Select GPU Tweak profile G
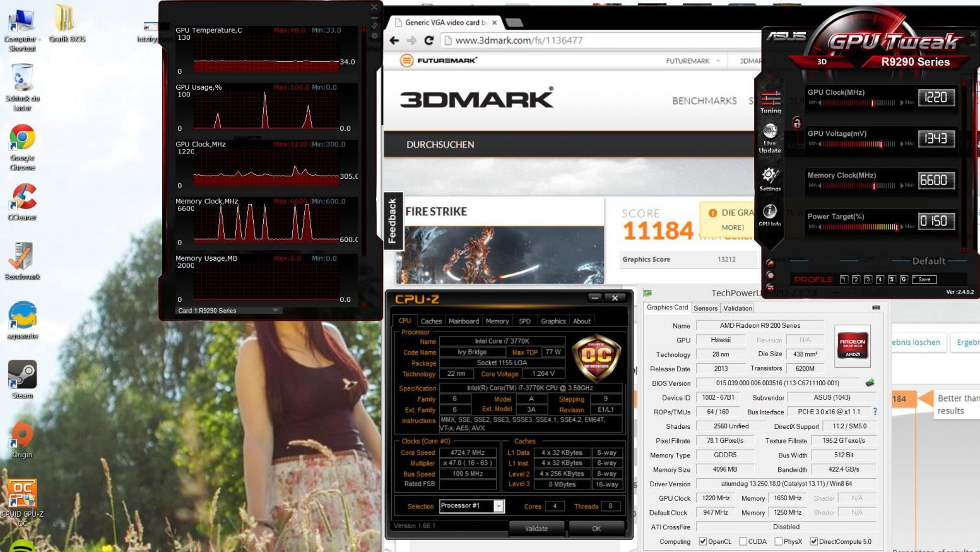The height and width of the screenshot is (552, 980). point(904,279)
